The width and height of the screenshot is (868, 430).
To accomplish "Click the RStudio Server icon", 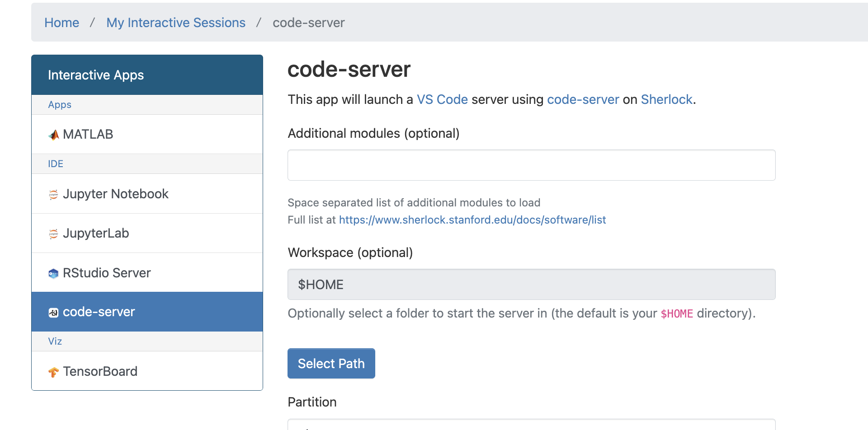I will 53,273.
